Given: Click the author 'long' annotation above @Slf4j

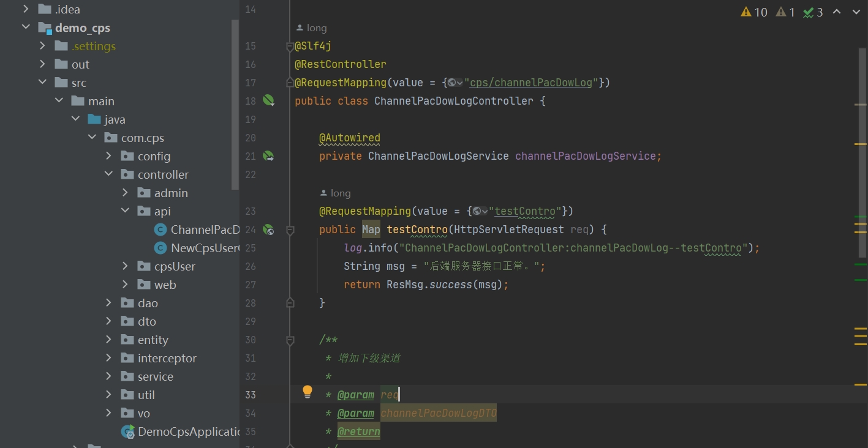Looking at the screenshot, I should click(x=311, y=28).
